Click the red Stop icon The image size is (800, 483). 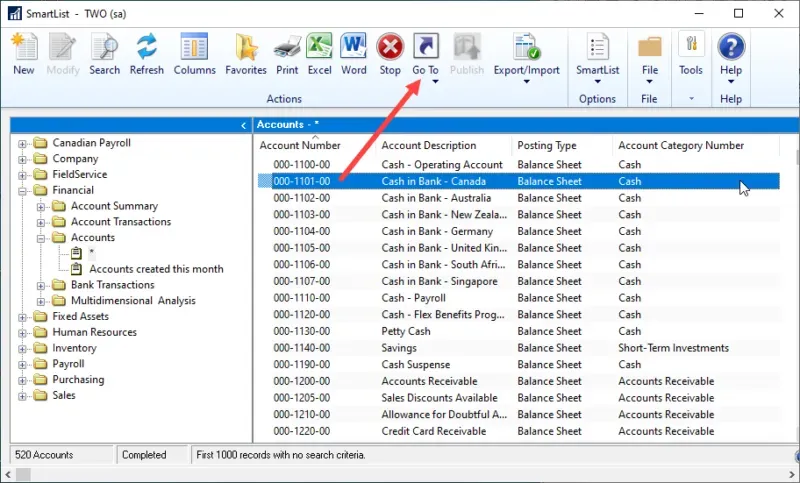click(x=390, y=47)
